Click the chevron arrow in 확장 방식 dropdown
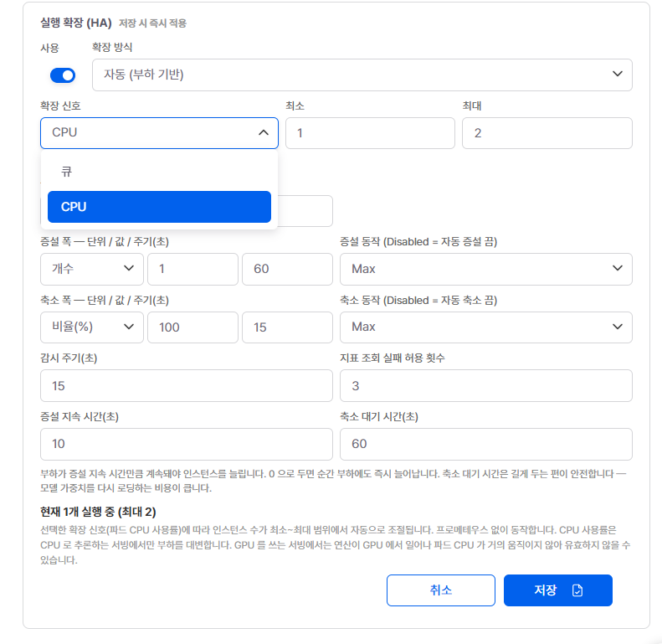Viewport: 662px width, 644px height. [618, 74]
